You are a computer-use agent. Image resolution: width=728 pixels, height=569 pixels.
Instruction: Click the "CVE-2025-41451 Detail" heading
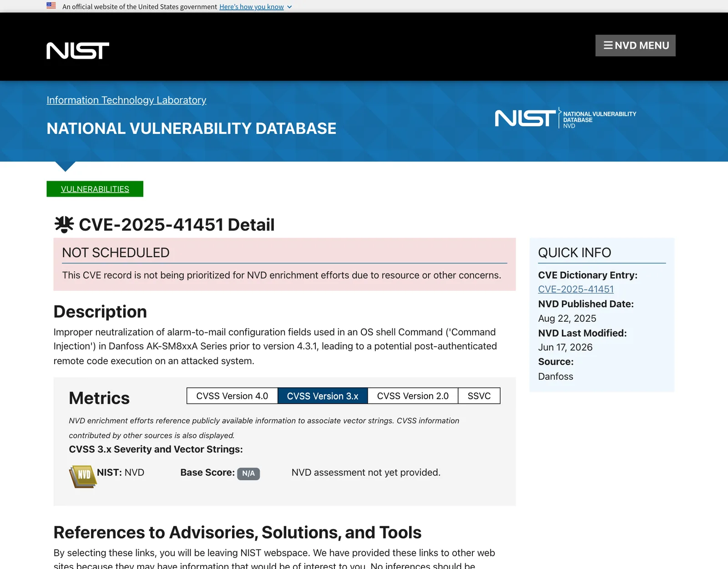pos(177,225)
